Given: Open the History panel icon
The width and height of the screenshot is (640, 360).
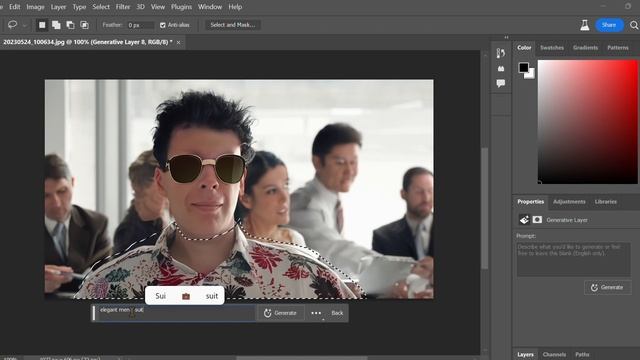Looking at the screenshot, I should click(501, 53).
